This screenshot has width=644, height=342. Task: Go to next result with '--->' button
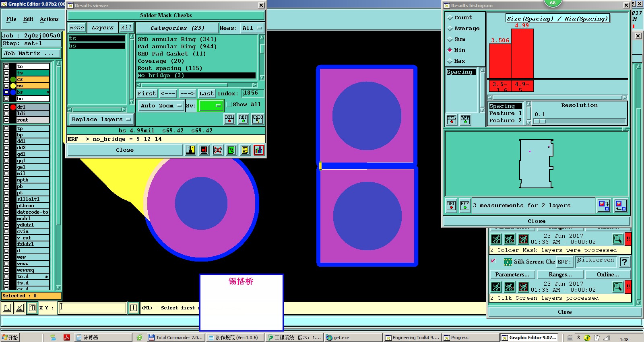(188, 94)
